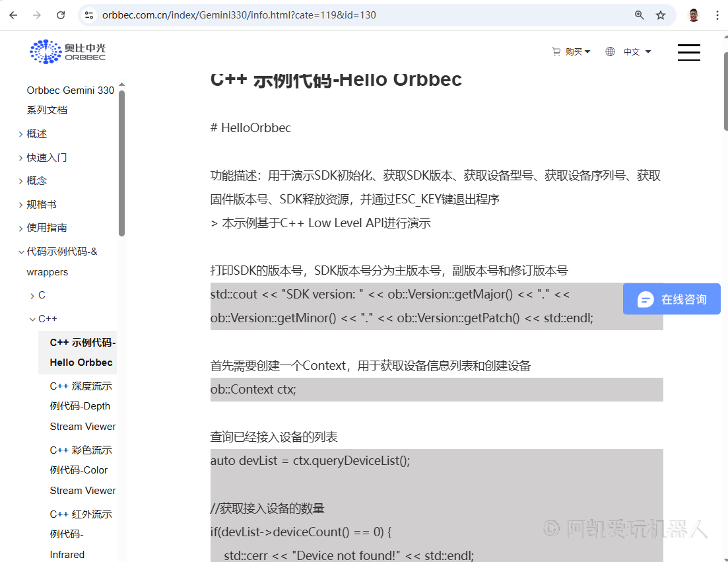Click the '查询已经接入设备的列表' text
Screen dimensions: 728x562
point(274,437)
